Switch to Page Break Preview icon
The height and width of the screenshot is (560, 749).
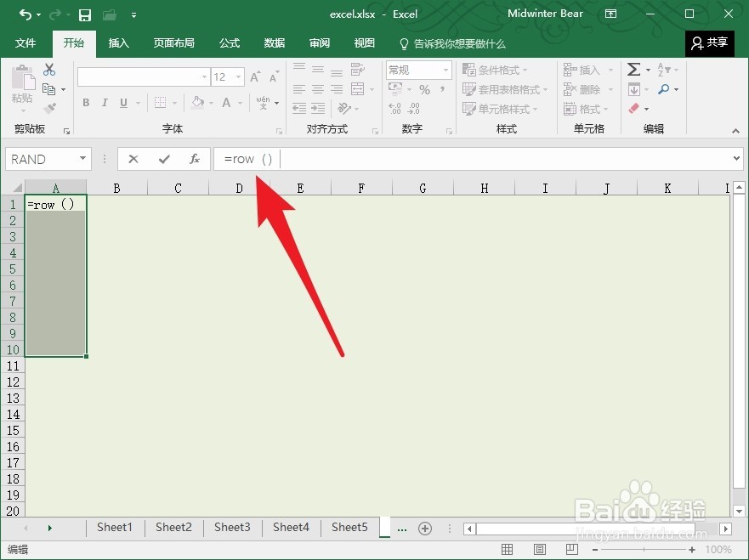[571, 550]
